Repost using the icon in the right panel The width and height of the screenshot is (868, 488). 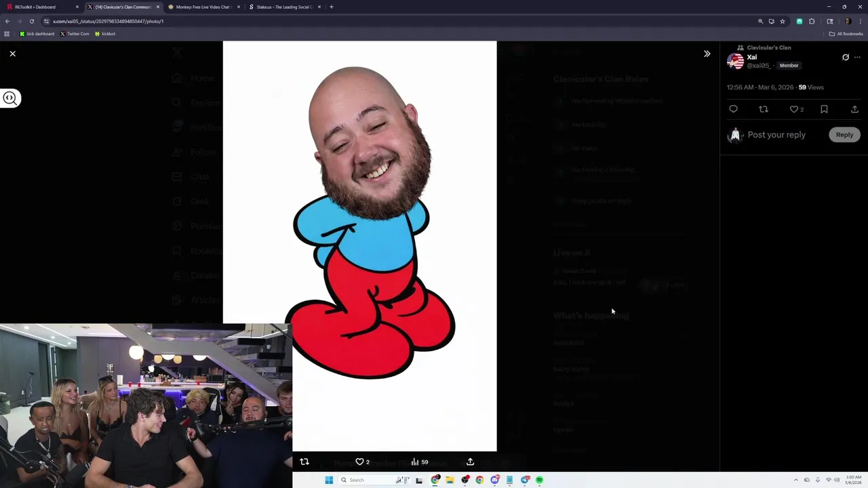(764, 109)
